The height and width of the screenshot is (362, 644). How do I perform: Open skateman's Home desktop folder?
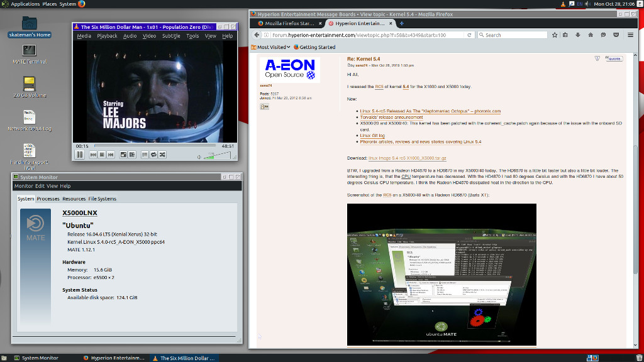point(29,27)
